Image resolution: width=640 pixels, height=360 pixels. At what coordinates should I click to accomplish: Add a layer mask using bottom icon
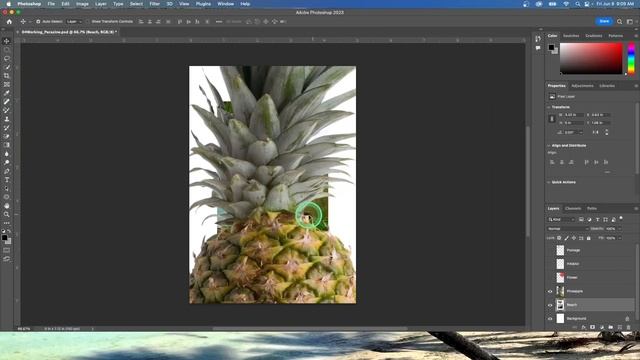(x=593, y=327)
